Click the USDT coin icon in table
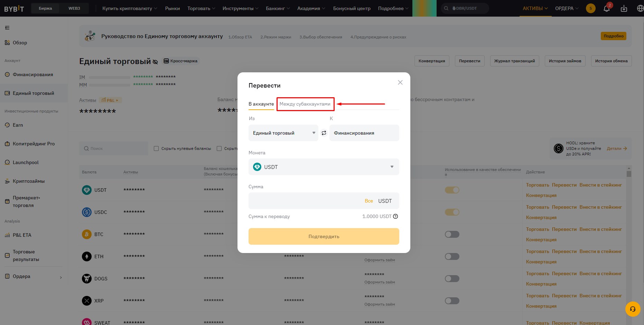 pos(87,190)
